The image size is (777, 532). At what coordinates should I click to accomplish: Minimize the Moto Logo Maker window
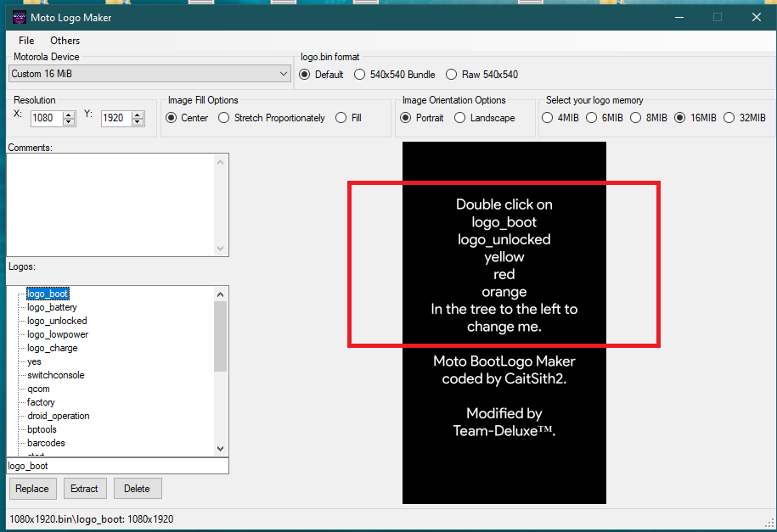(679, 17)
